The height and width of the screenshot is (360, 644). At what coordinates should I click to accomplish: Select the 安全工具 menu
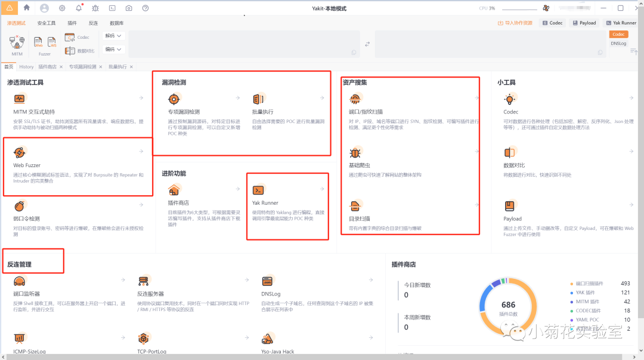coord(47,23)
